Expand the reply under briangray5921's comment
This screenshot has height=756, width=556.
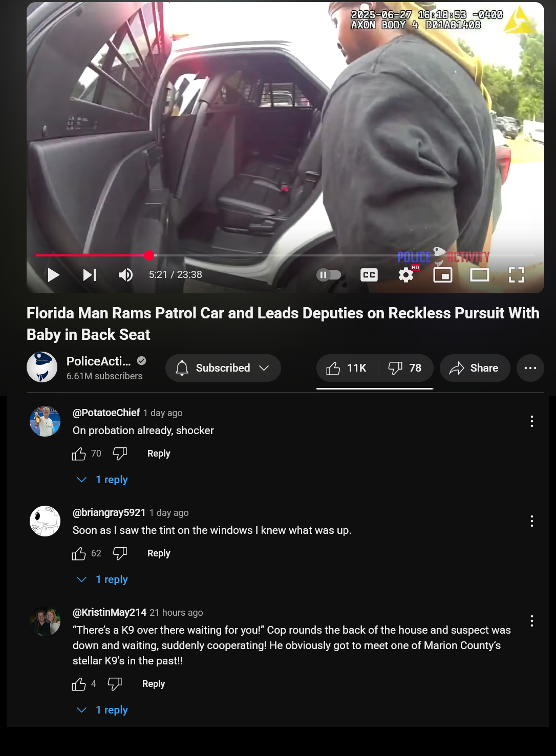click(102, 579)
